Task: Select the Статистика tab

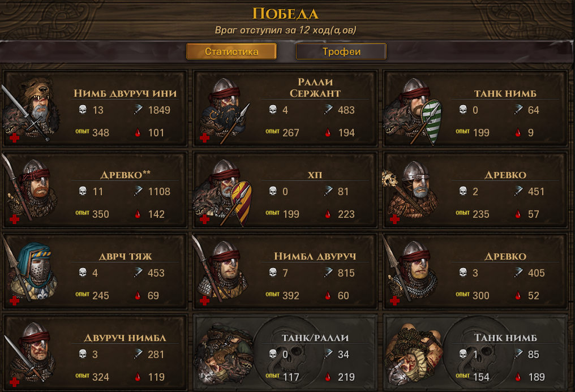Action: point(231,51)
